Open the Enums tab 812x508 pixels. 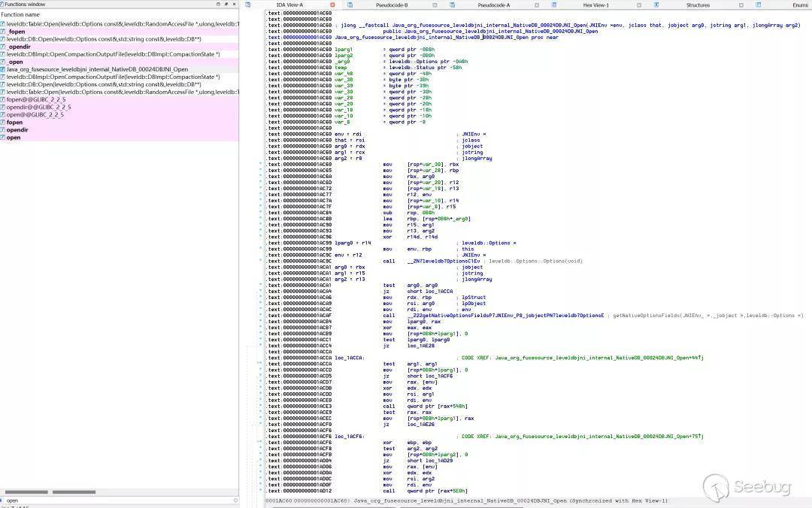pos(800,5)
